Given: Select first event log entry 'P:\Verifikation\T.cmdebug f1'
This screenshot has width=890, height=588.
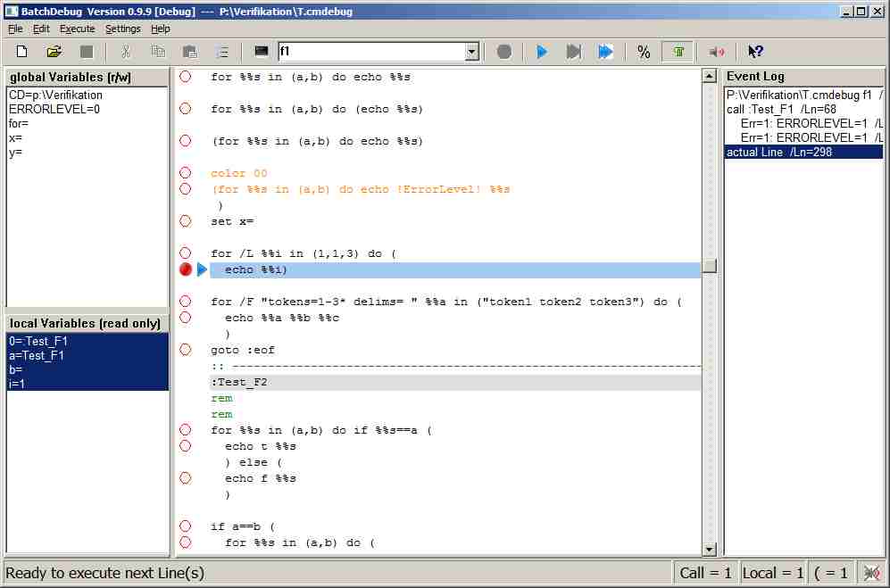Looking at the screenshot, I should [803, 95].
